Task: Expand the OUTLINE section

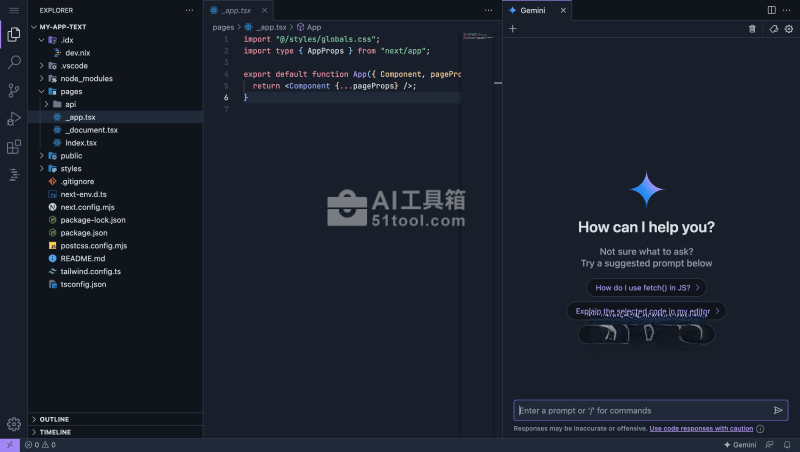Action: click(x=54, y=419)
